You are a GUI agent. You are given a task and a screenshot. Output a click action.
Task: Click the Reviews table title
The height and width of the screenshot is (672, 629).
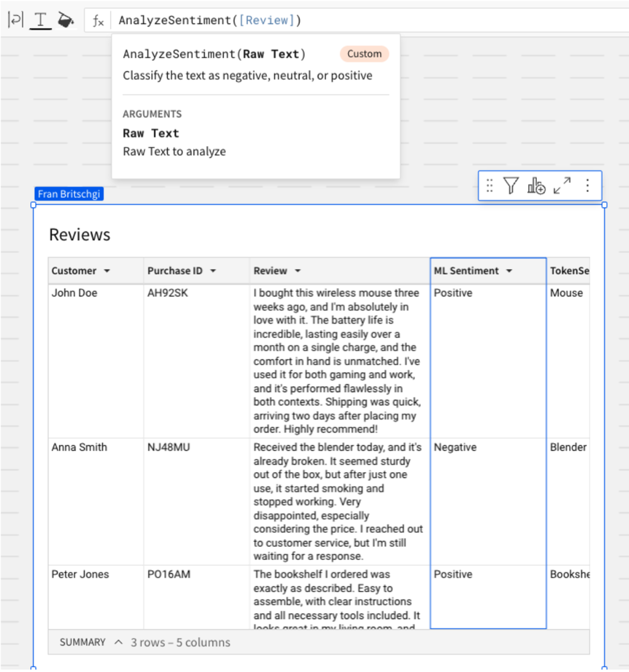pyautogui.click(x=80, y=235)
